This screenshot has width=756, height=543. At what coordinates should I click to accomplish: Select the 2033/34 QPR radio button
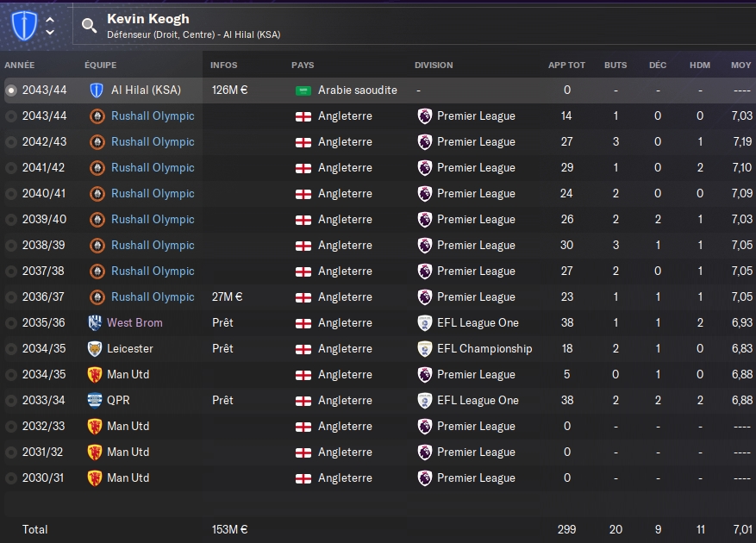[10, 400]
